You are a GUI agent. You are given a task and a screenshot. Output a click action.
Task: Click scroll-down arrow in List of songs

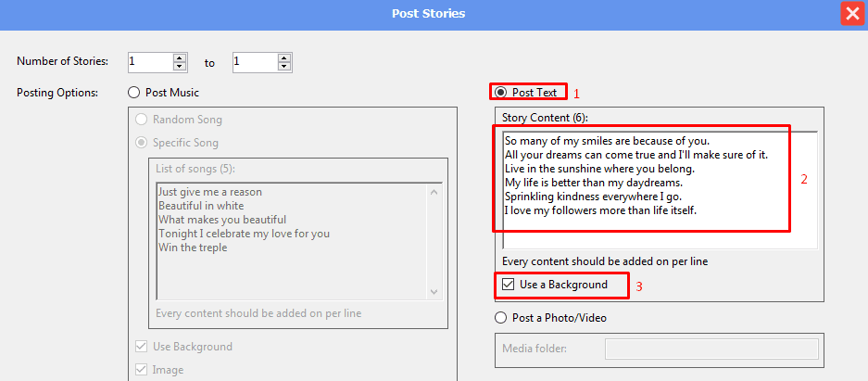(434, 291)
